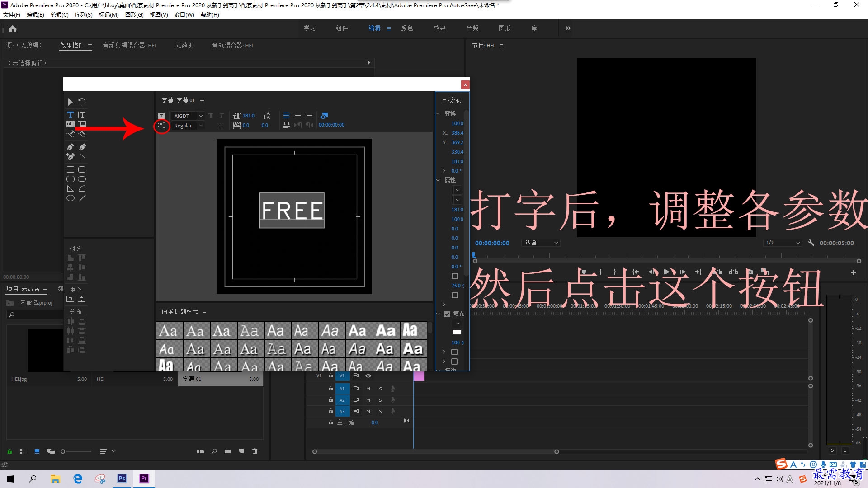Center-align the title text
Viewport: 868px width, 488px height.
coord(298,116)
